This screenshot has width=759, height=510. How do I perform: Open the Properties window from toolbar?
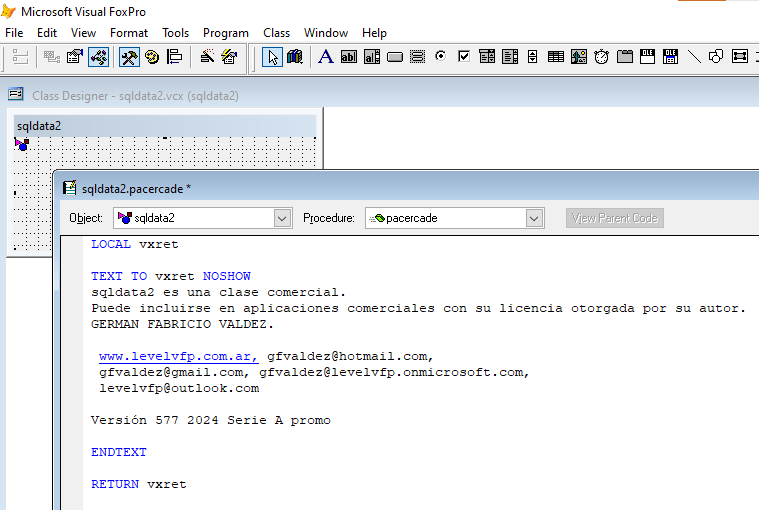[x=75, y=57]
